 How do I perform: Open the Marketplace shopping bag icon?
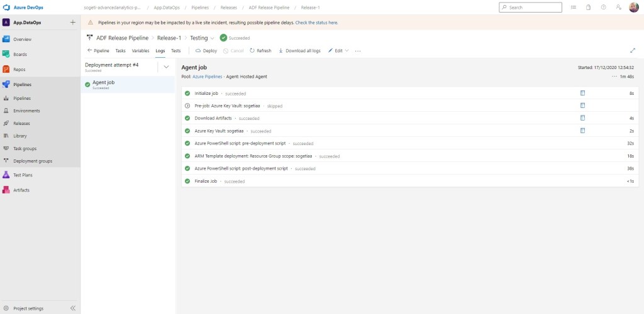[x=589, y=8]
